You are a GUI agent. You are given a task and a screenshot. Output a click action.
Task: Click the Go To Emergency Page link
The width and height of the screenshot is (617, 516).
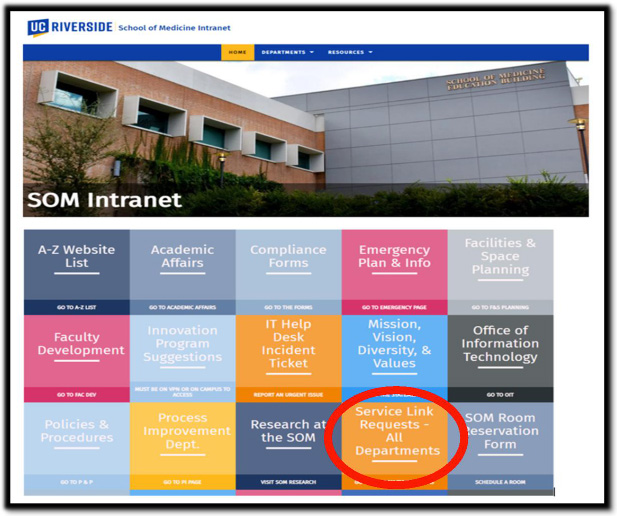(x=394, y=307)
